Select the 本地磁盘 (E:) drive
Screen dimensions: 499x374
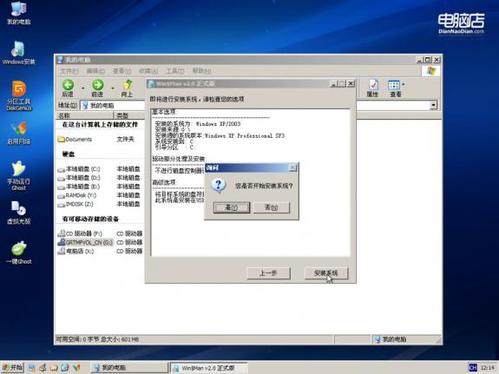coord(79,186)
